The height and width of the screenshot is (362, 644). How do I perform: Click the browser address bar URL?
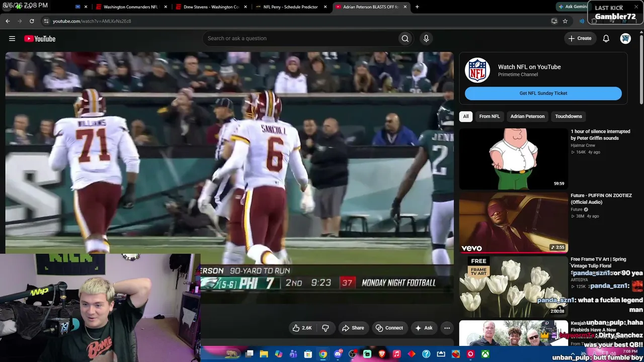click(92, 21)
